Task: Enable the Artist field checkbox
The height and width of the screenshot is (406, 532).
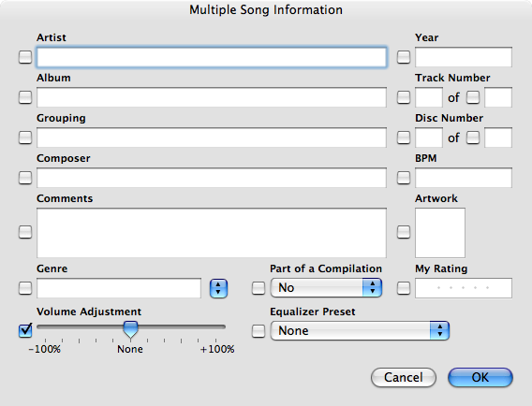Action: coord(25,57)
